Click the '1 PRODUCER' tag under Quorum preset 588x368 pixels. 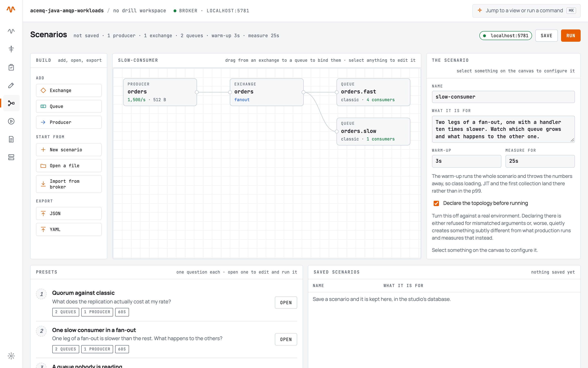coord(97,312)
